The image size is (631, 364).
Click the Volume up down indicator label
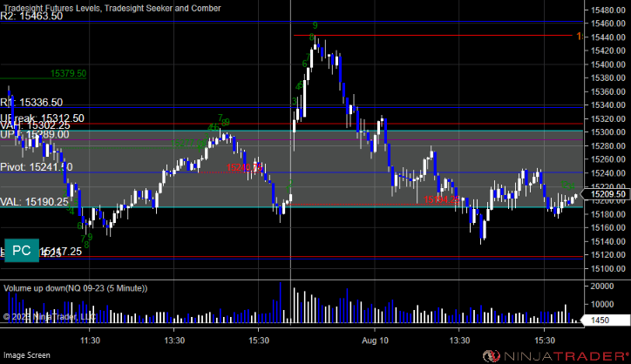(x=76, y=288)
